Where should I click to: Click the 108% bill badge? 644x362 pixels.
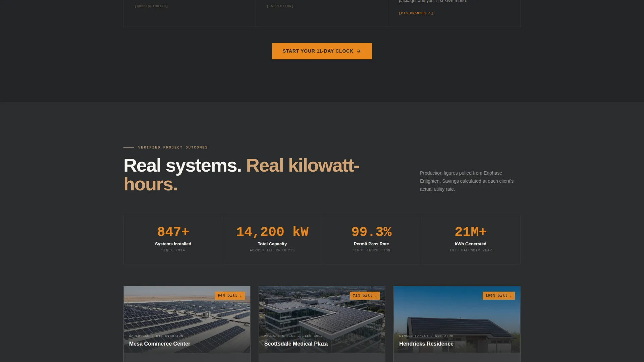coord(499,296)
